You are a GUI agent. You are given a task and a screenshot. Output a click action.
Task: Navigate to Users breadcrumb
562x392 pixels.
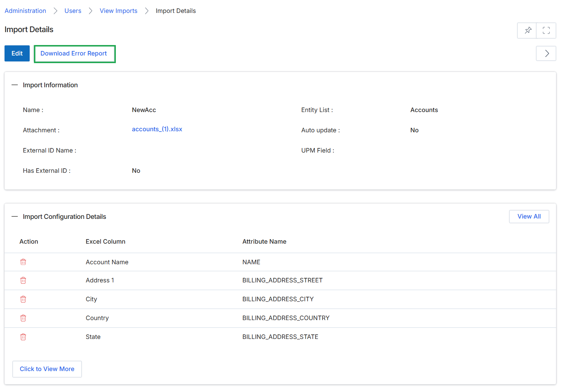(73, 11)
